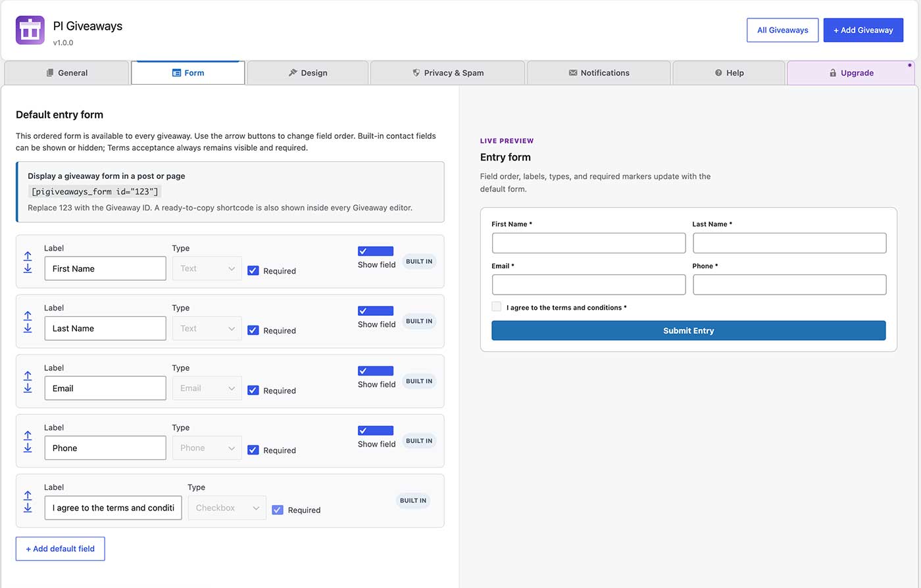Toggle Required for Email field
The image size is (921, 588).
pyautogui.click(x=253, y=390)
